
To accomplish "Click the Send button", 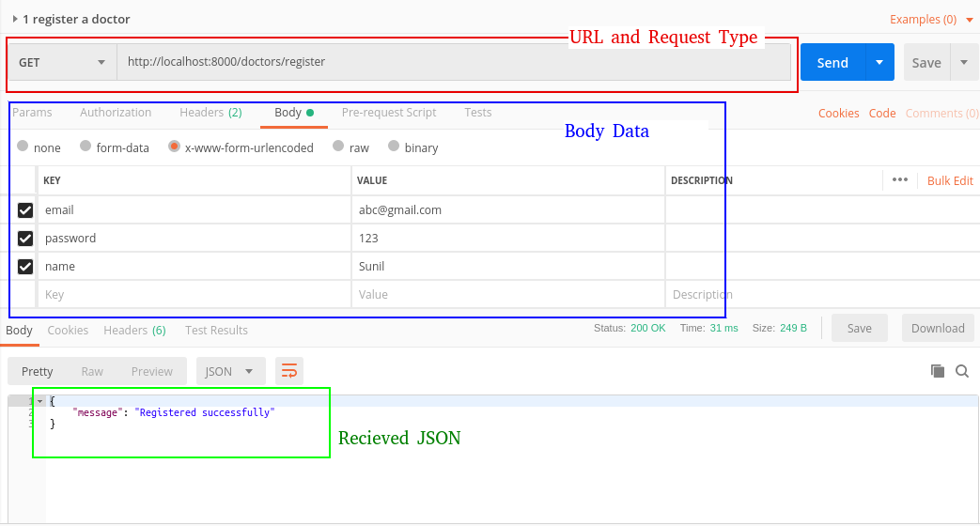I will tap(833, 62).
